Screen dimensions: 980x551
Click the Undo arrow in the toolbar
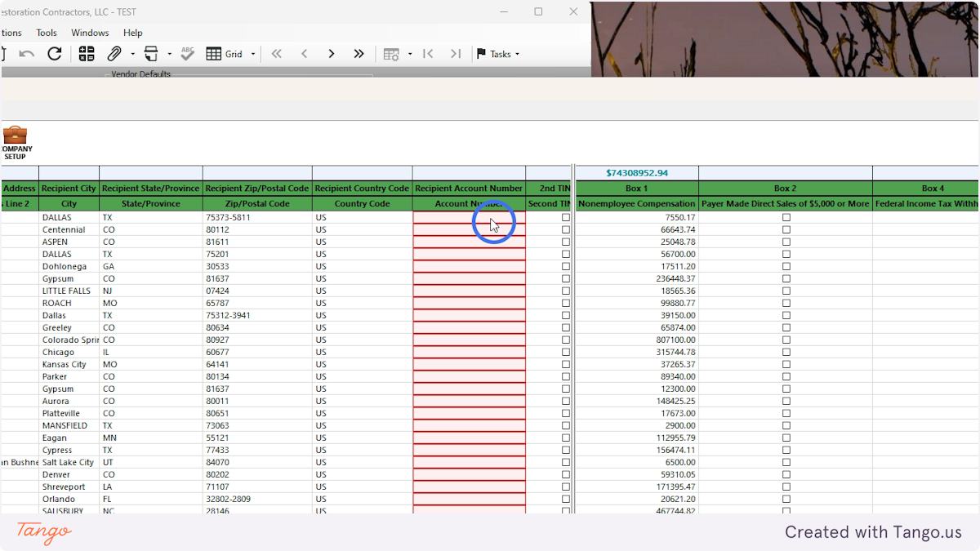(28, 54)
